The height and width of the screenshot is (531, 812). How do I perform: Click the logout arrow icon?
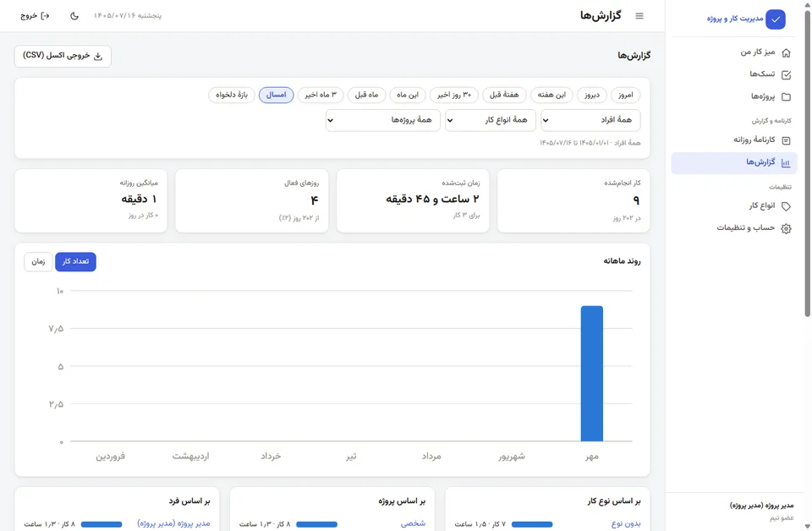45,16
